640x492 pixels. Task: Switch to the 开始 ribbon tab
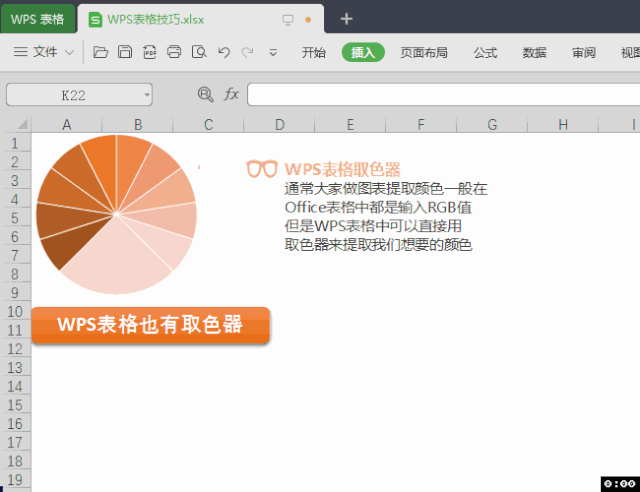coord(313,53)
